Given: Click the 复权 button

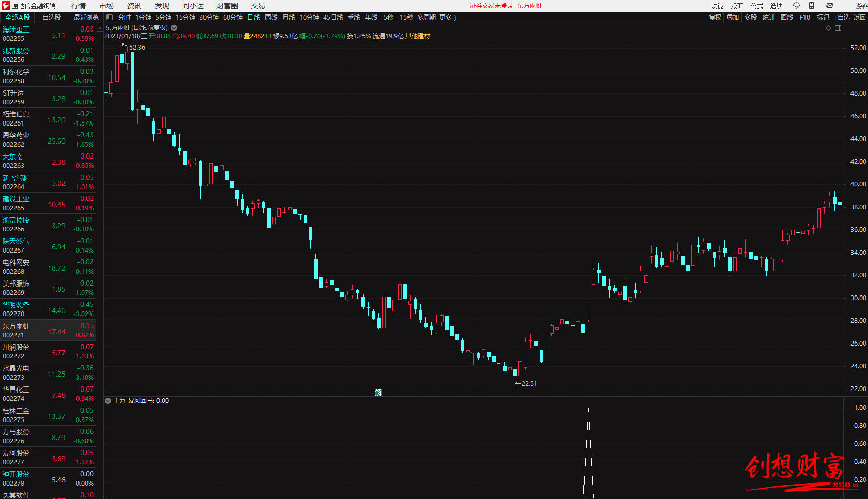Looking at the screenshot, I should [715, 18].
